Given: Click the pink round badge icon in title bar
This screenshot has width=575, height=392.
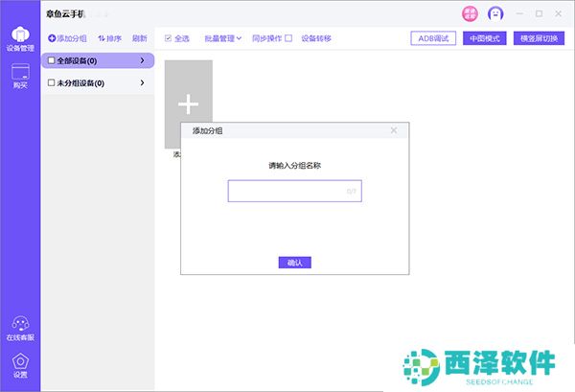Looking at the screenshot, I should (x=470, y=14).
